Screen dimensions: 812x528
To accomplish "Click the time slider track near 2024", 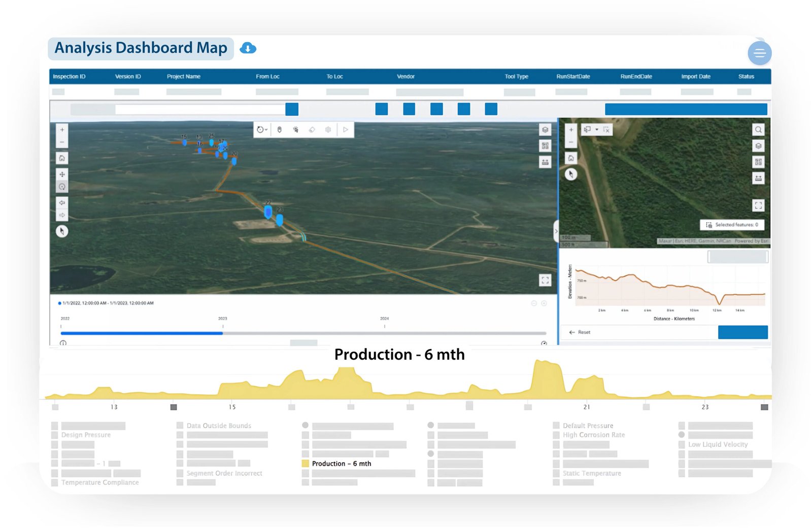I will coord(384,333).
